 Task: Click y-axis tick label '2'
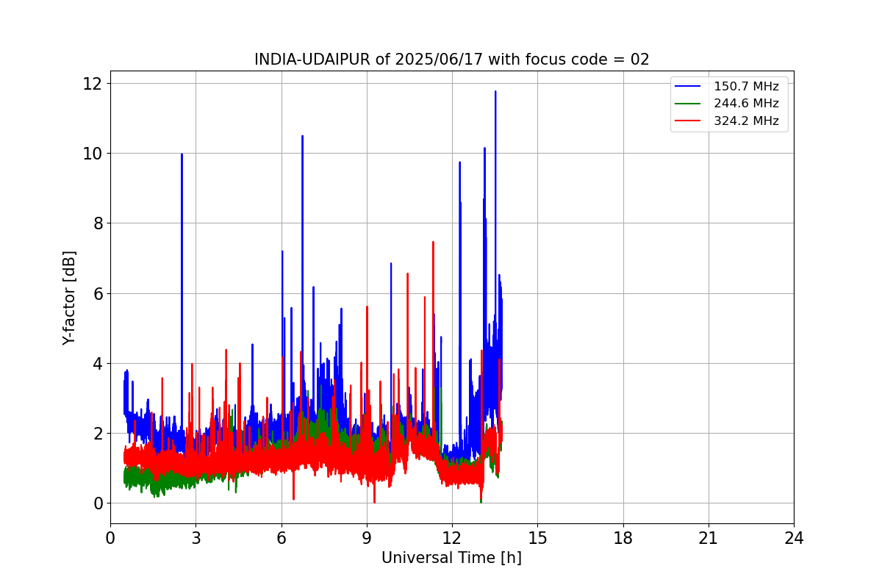(x=98, y=434)
